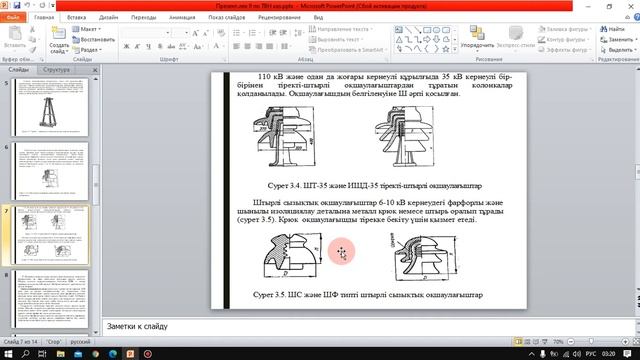The height and width of the screenshot is (360, 640).
Task: Select the text box shape in the gallery
Action: (x=399, y=30)
